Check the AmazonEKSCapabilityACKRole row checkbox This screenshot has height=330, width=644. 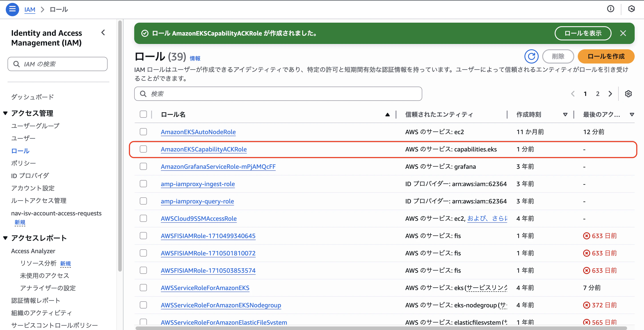pyautogui.click(x=143, y=149)
